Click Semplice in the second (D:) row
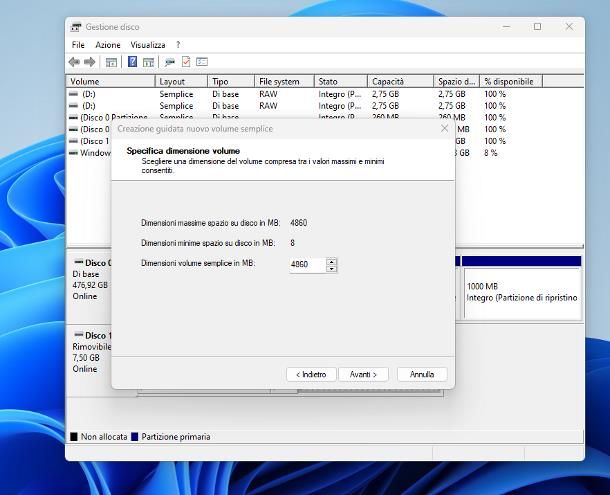 176,106
